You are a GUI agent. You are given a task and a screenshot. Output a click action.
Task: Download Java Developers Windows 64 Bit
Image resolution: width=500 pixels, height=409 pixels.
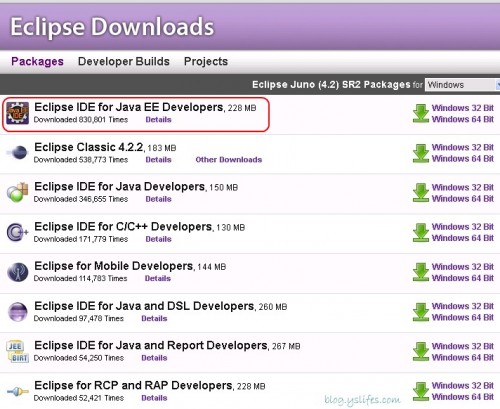(x=463, y=198)
